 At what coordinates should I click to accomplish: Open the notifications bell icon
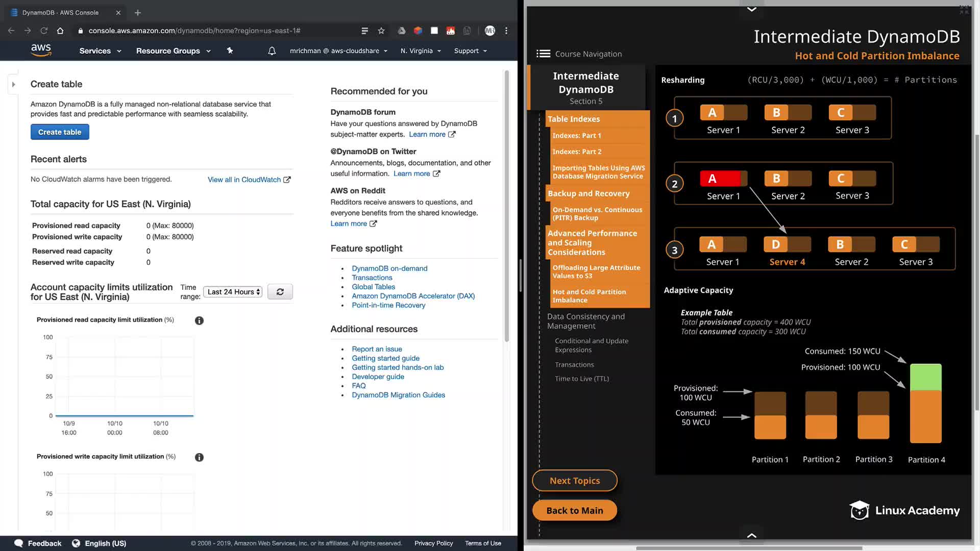click(x=272, y=51)
